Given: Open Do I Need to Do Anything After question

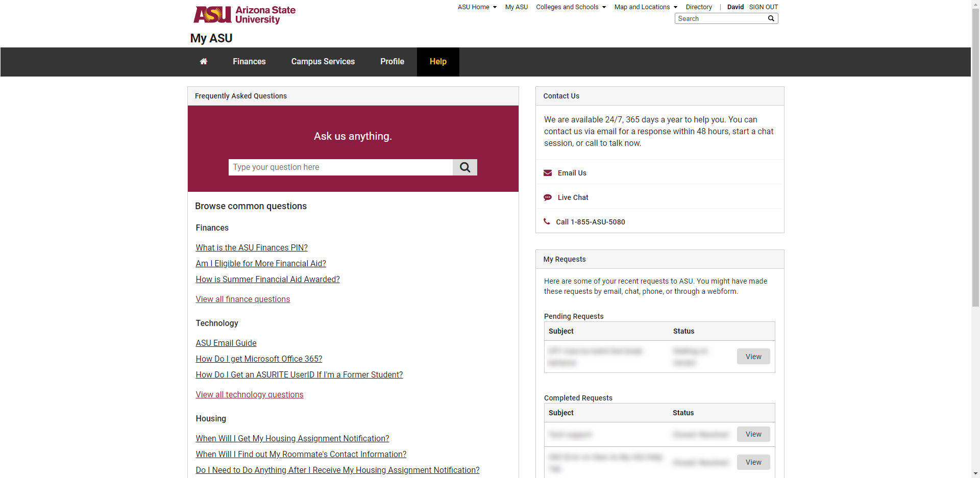Looking at the screenshot, I should pos(337,470).
